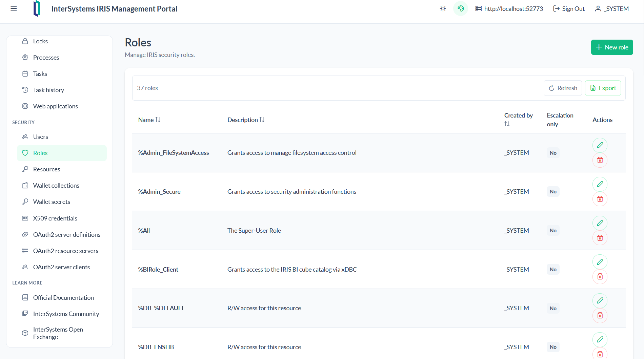
Task: Open Tasks from the sidebar
Action: pos(62,74)
